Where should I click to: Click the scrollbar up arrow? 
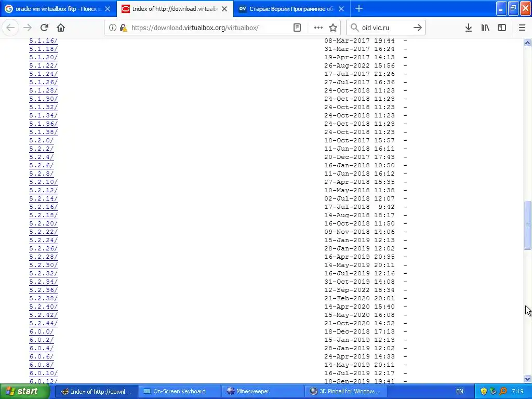pos(527,43)
